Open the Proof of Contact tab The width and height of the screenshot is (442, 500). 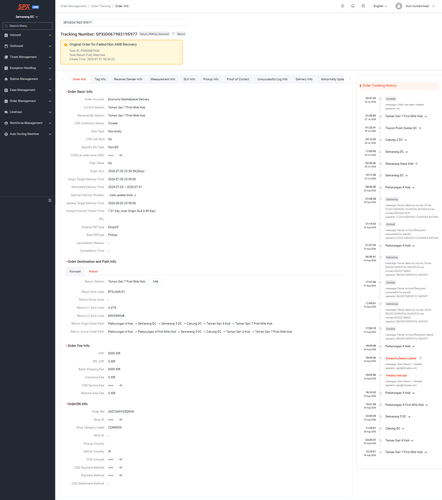click(x=238, y=79)
